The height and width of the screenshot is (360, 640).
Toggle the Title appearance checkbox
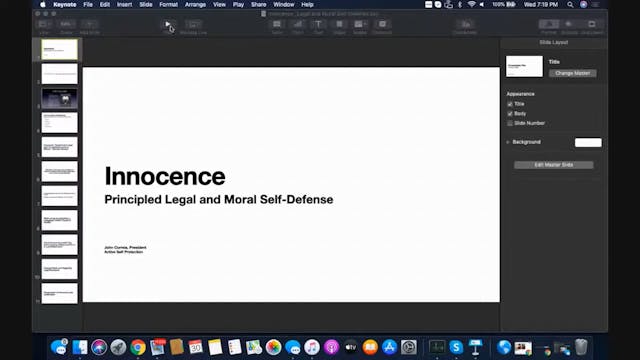coord(510,104)
